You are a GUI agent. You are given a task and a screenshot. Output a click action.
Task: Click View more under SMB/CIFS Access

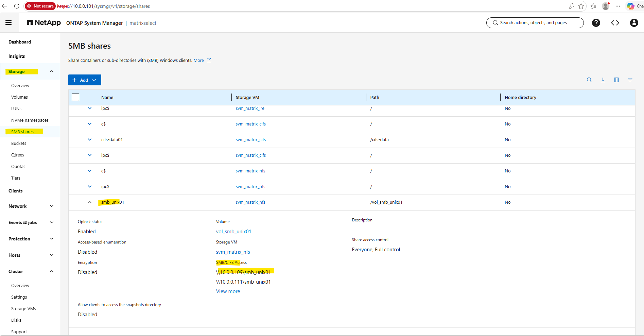pos(228,291)
